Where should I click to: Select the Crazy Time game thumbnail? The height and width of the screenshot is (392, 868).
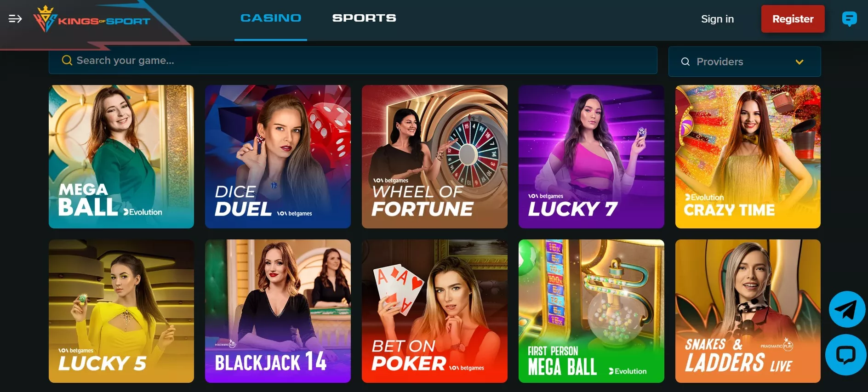[x=748, y=157]
